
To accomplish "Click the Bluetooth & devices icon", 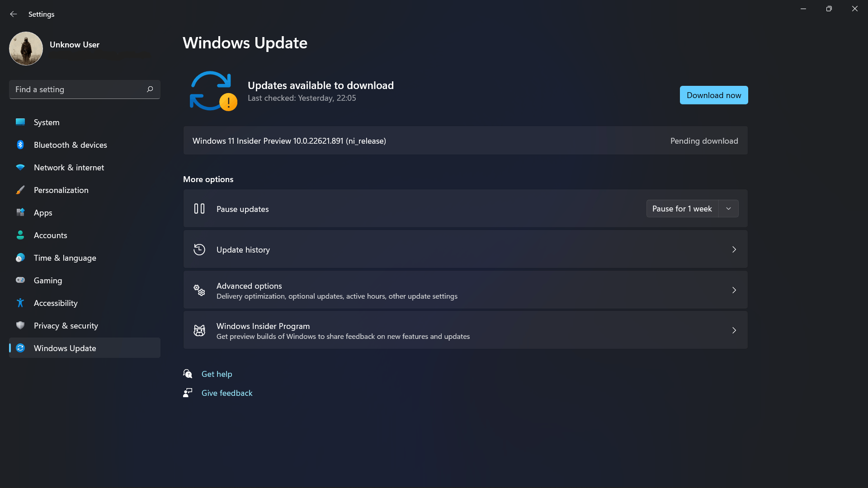I will pyautogui.click(x=20, y=145).
